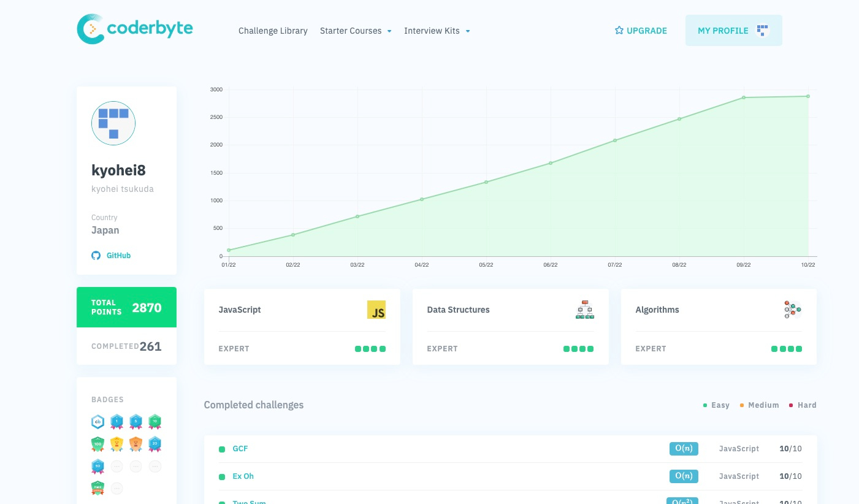Click the yellow JS JavaScript icon
The height and width of the screenshot is (504, 859).
[x=376, y=310]
